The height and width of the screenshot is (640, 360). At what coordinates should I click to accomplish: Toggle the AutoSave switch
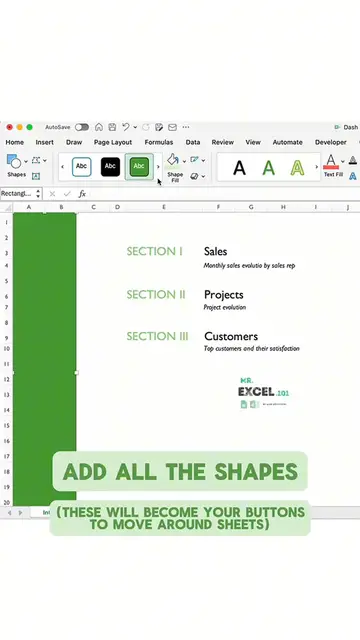tap(82, 127)
